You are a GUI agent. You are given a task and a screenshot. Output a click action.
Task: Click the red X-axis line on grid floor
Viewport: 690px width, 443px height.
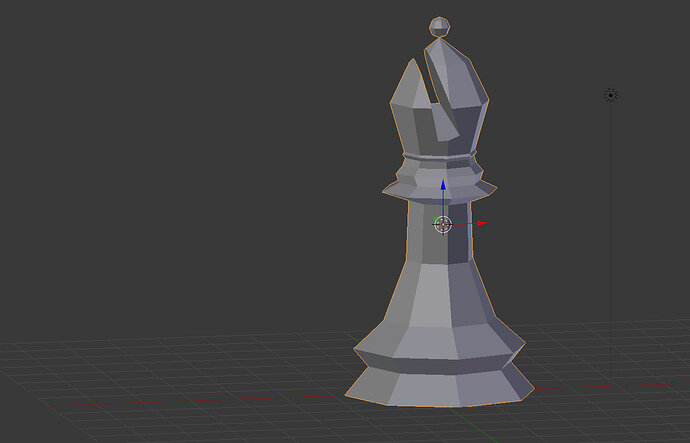(198, 401)
